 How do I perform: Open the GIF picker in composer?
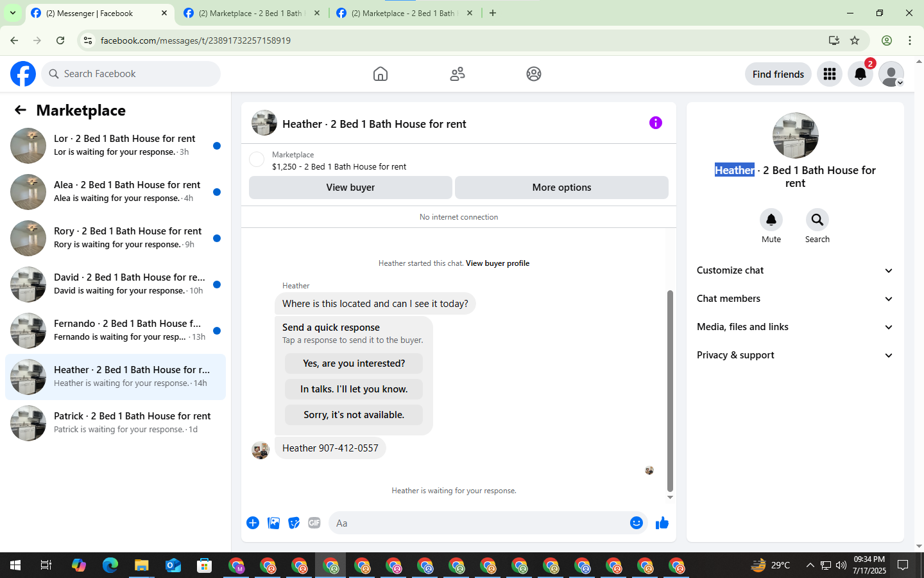[x=314, y=523]
